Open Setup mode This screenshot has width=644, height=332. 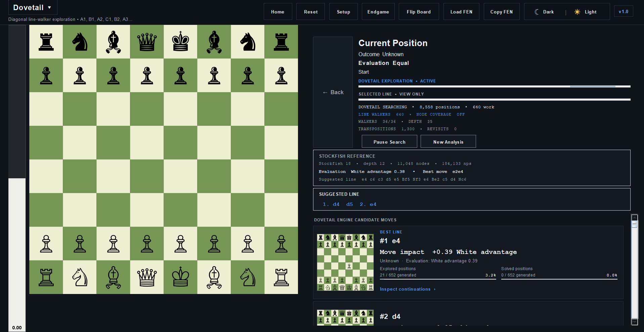tap(343, 12)
